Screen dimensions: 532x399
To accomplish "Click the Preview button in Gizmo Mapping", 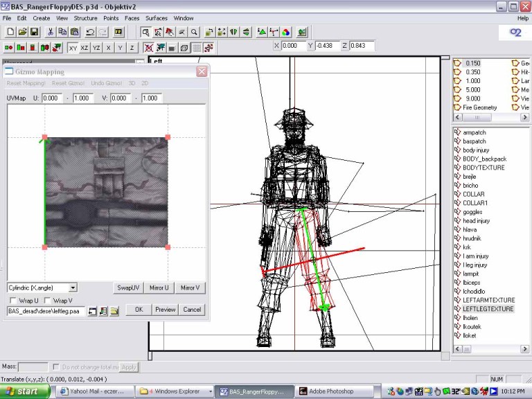I will click(x=165, y=310).
